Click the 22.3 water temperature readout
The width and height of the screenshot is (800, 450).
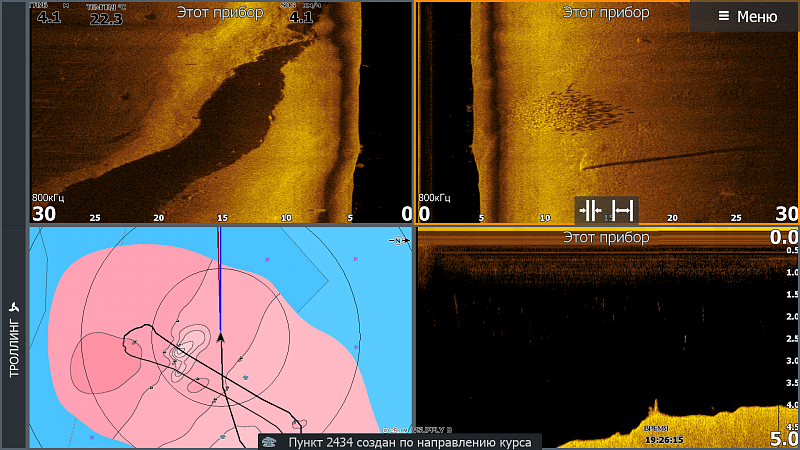click(x=106, y=19)
